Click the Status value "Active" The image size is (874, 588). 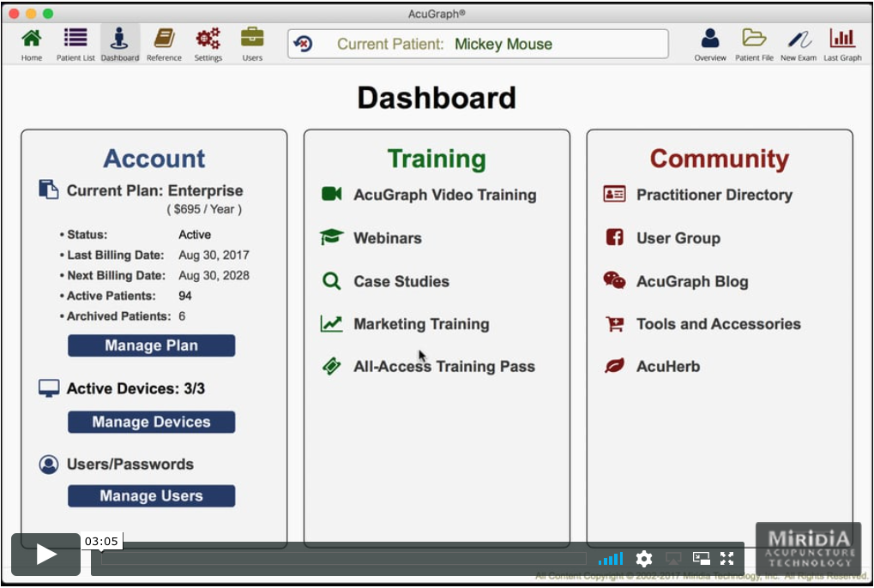[195, 234]
